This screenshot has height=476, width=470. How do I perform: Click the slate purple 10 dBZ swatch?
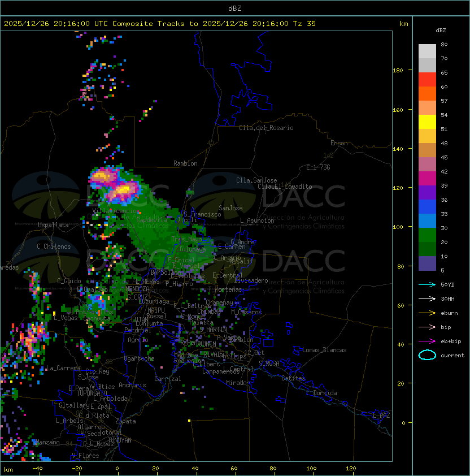[x=427, y=263]
